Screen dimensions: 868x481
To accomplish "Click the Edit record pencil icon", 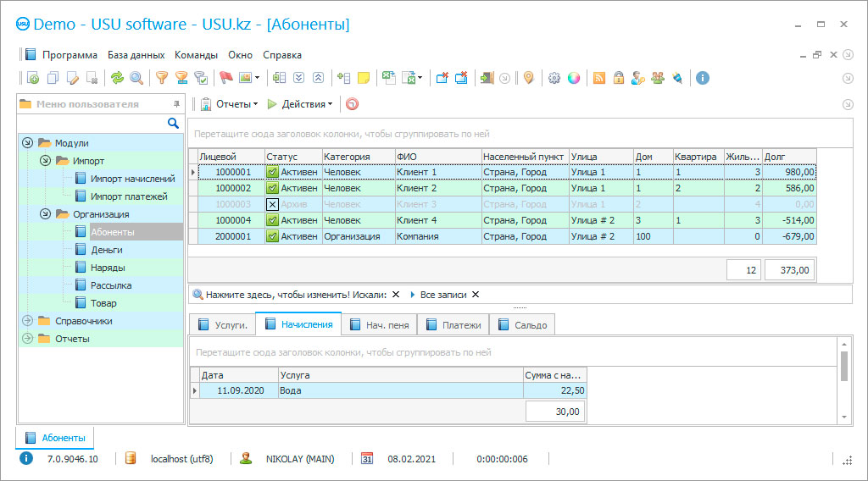I will tap(73, 78).
